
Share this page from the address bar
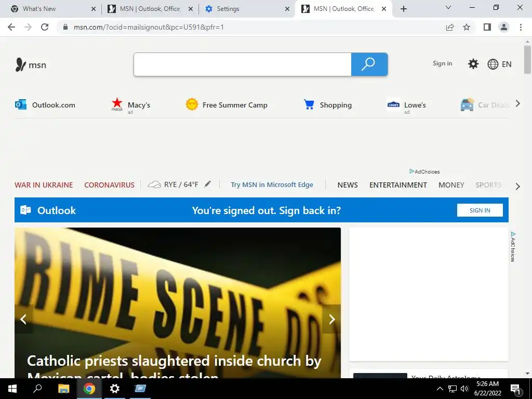click(450, 27)
